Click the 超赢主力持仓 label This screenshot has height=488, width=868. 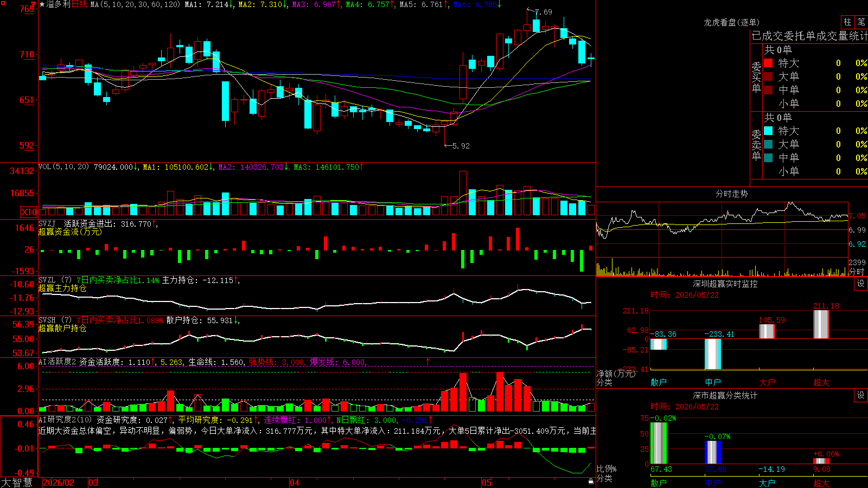point(62,288)
